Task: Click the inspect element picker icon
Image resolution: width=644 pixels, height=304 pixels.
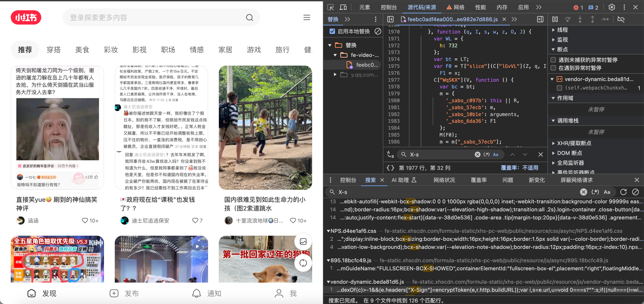Action: (x=330, y=7)
